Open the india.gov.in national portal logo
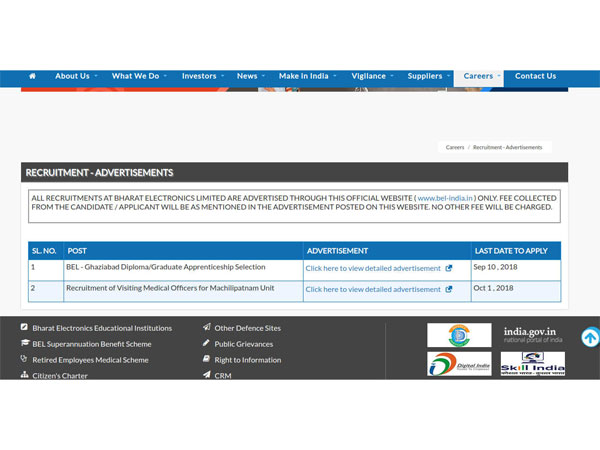Screen dimensions: 600x450 (533, 335)
